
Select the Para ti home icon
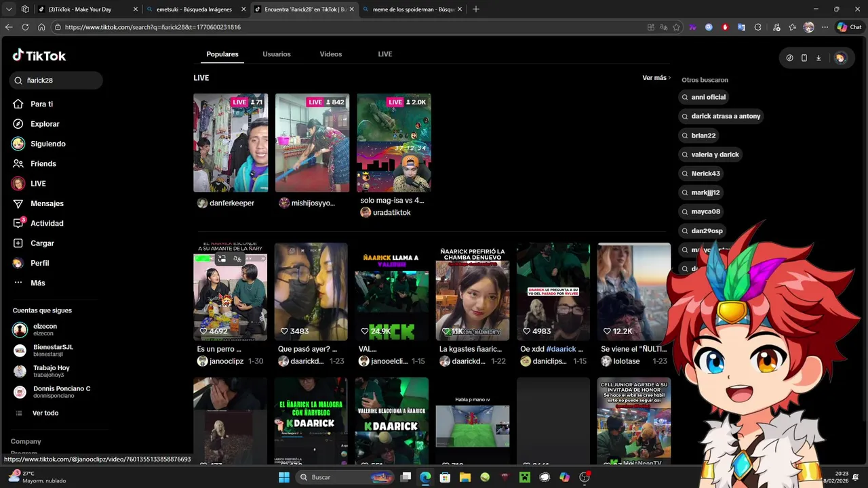click(x=18, y=104)
